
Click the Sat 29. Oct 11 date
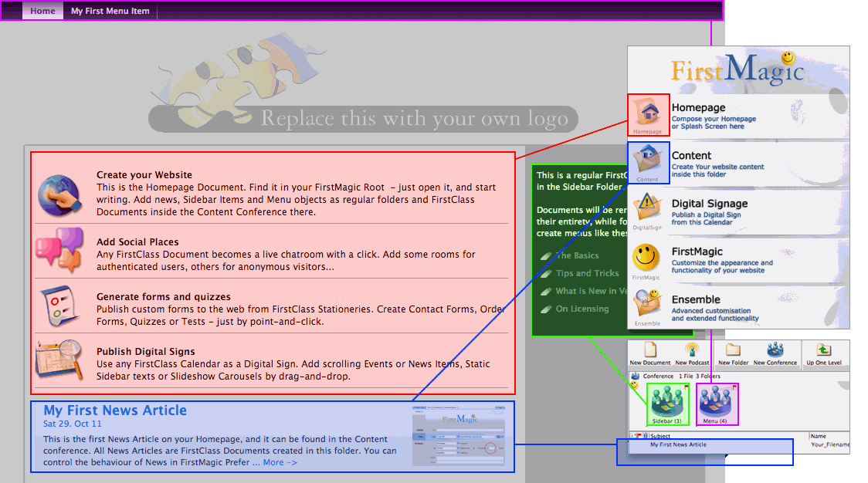coord(73,424)
